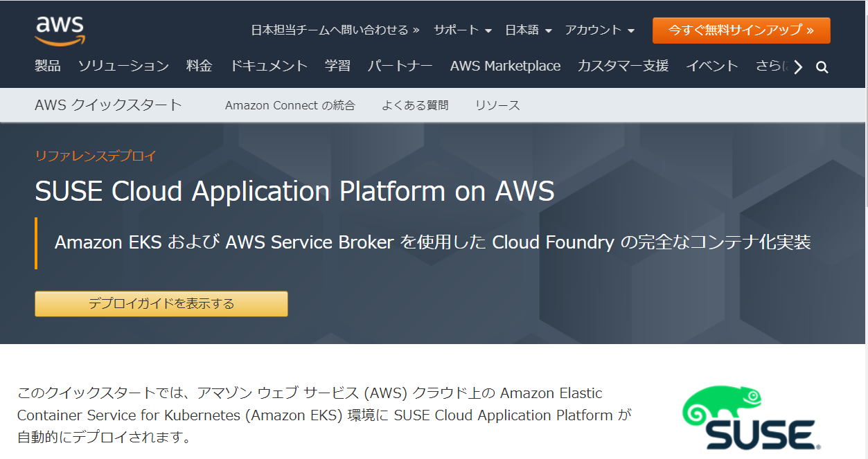Open the 日本語 language dropdown
This screenshot has width=868, height=459.
524,30
